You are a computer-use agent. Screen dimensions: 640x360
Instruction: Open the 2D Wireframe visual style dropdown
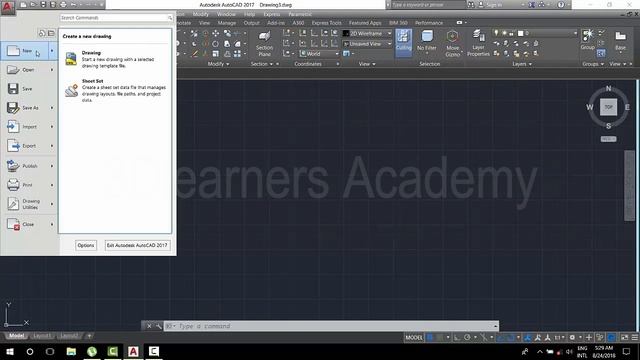(x=367, y=33)
